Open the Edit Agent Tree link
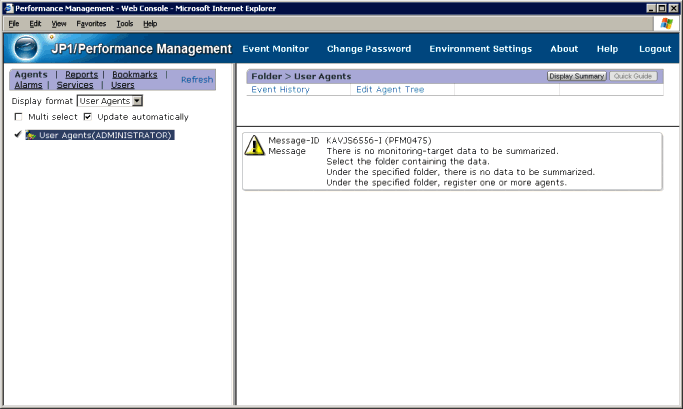Image resolution: width=683 pixels, height=409 pixels. 390,89
